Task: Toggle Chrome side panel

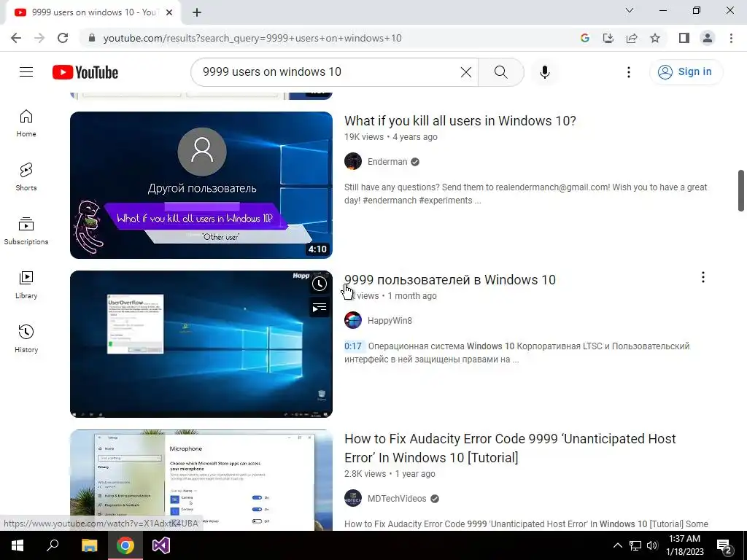Action: coord(684,38)
